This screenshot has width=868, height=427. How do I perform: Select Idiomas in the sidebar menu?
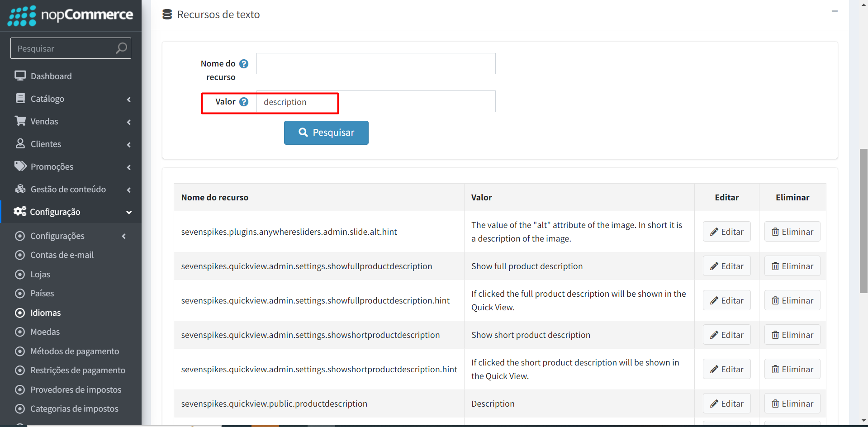point(45,313)
